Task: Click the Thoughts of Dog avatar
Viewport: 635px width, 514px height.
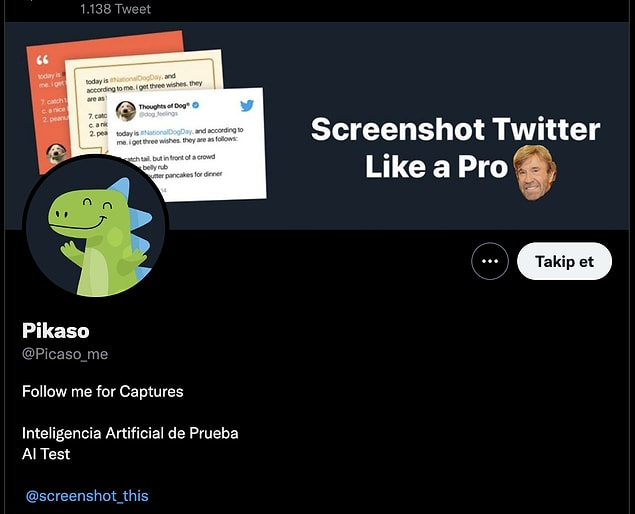Action: [126, 111]
